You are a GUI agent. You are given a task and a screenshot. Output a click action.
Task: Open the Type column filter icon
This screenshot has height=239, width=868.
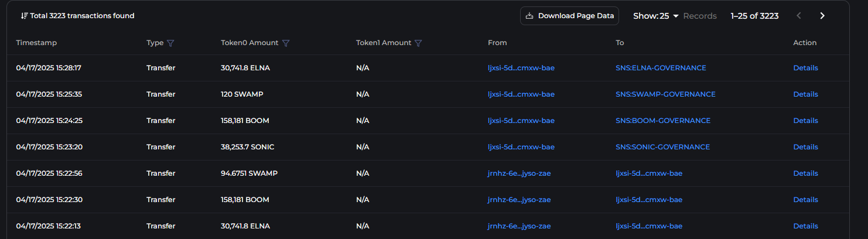pos(170,43)
